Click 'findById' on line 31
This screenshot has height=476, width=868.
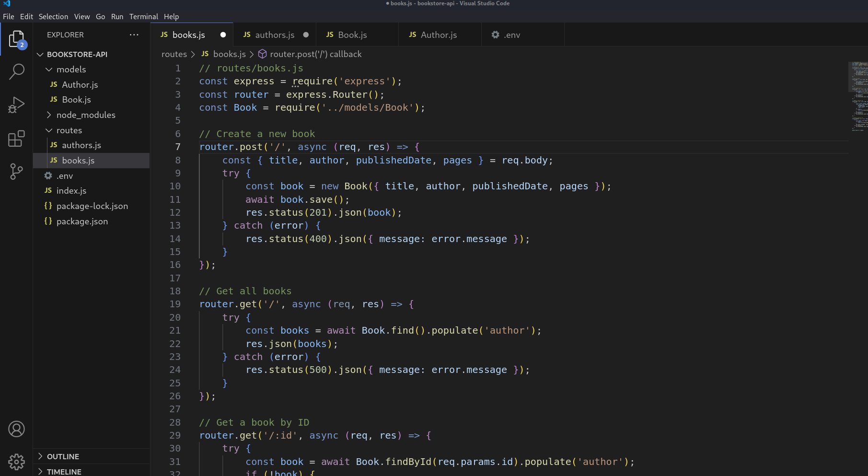coord(408,462)
